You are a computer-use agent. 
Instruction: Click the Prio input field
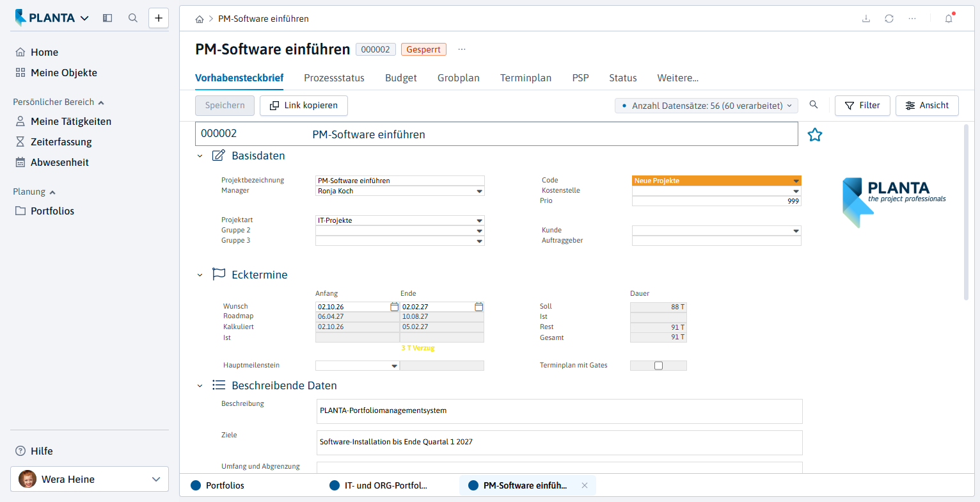pyautogui.click(x=716, y=201)
